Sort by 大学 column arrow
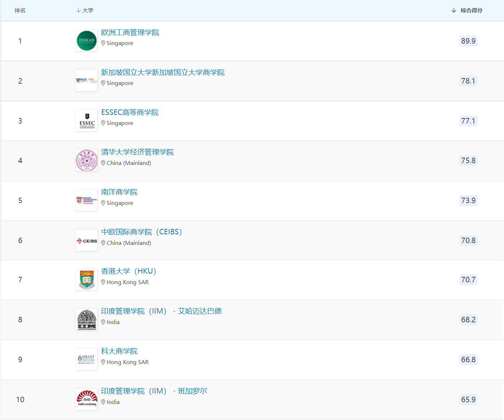This screenshot has width=504, height=420. (78, 11)
